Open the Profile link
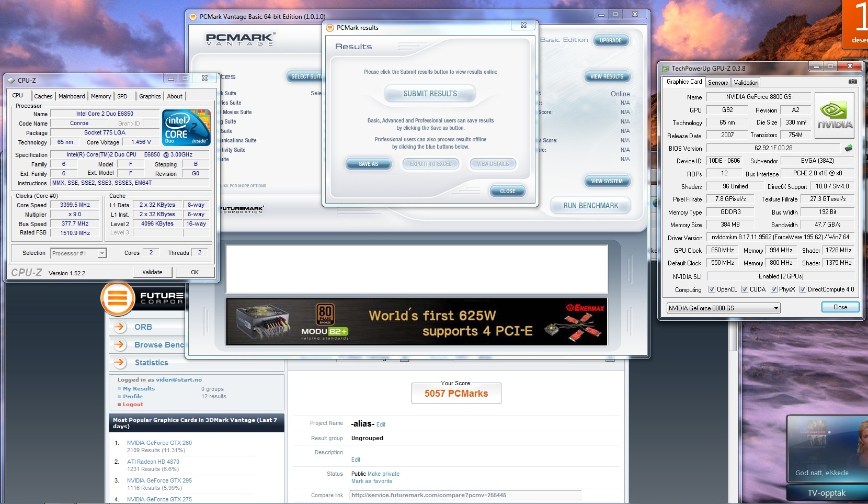Screen dimensions: 868x504 click(x=133, y=397)
